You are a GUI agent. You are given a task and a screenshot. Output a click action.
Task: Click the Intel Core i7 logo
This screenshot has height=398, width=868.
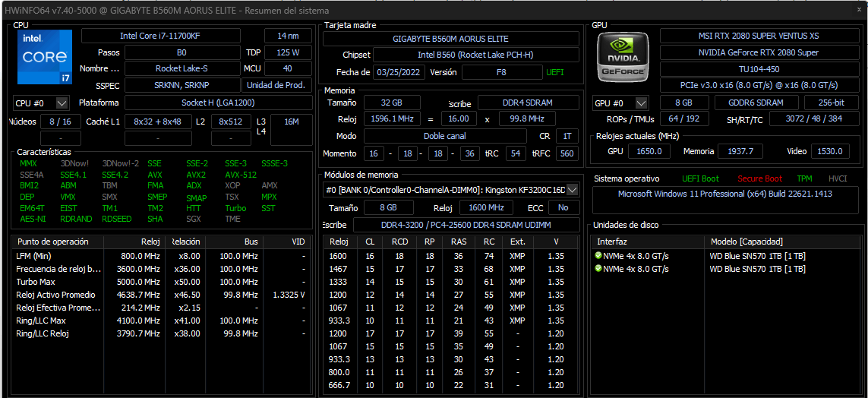[45, 57]
